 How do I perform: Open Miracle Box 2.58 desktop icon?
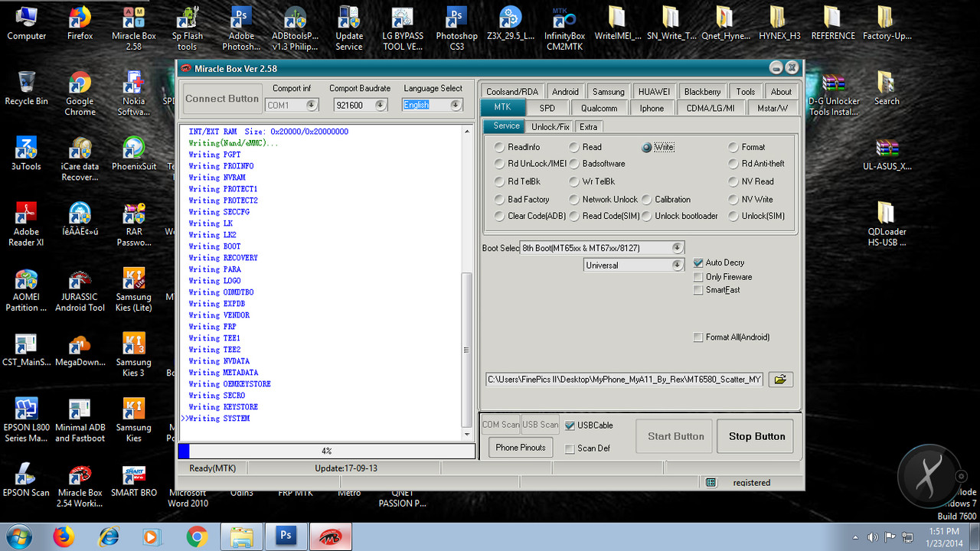point(134,28)
